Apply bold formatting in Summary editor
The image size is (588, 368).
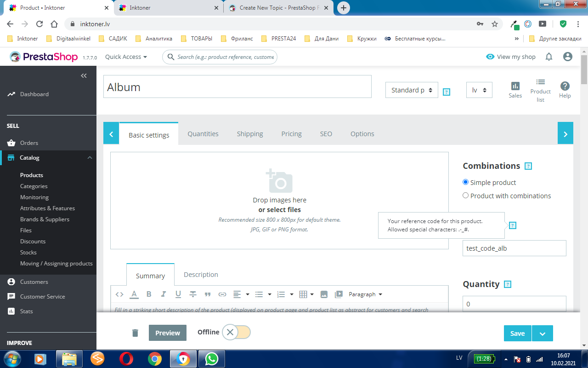[149, 294]
